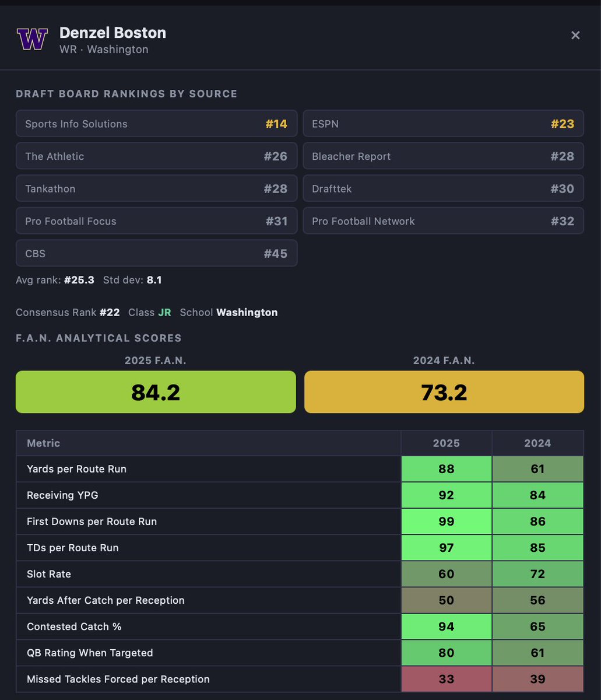601x700 pixels.
Task: Click the F.A.N. Analytical Scores heading
Action: click(x=99, y=338)
